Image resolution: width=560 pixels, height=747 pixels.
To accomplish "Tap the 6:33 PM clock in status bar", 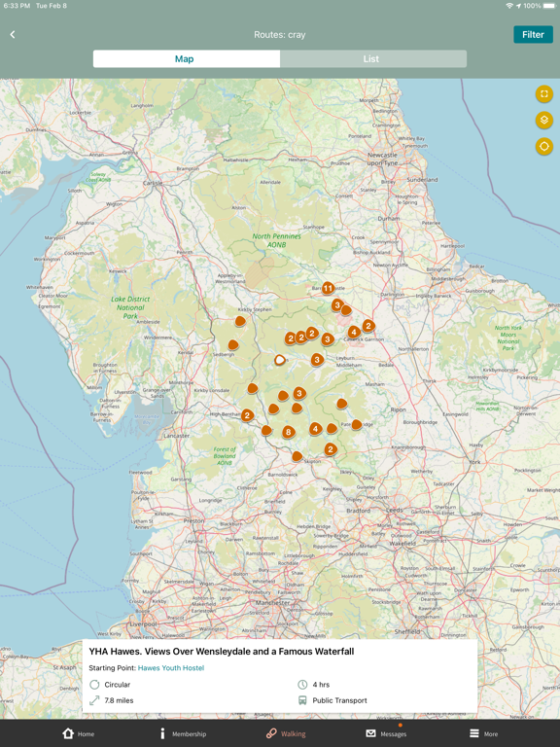I will (x=17, y=6).
